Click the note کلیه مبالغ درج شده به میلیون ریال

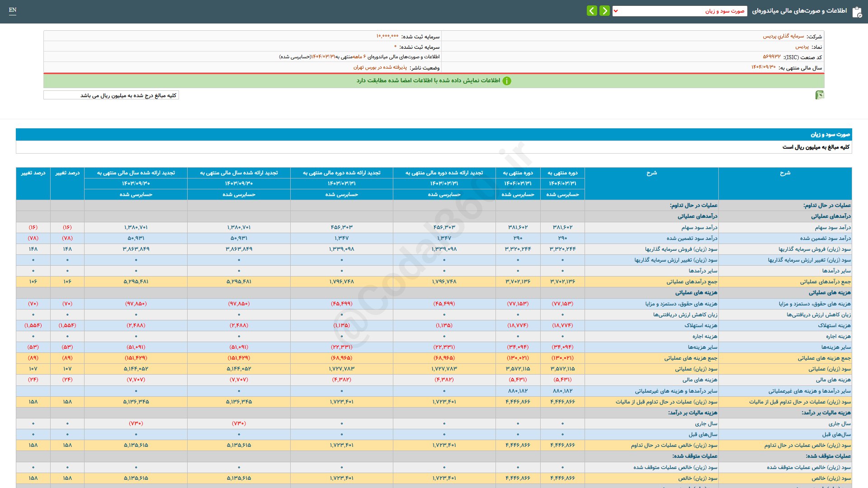coord(111,95)
